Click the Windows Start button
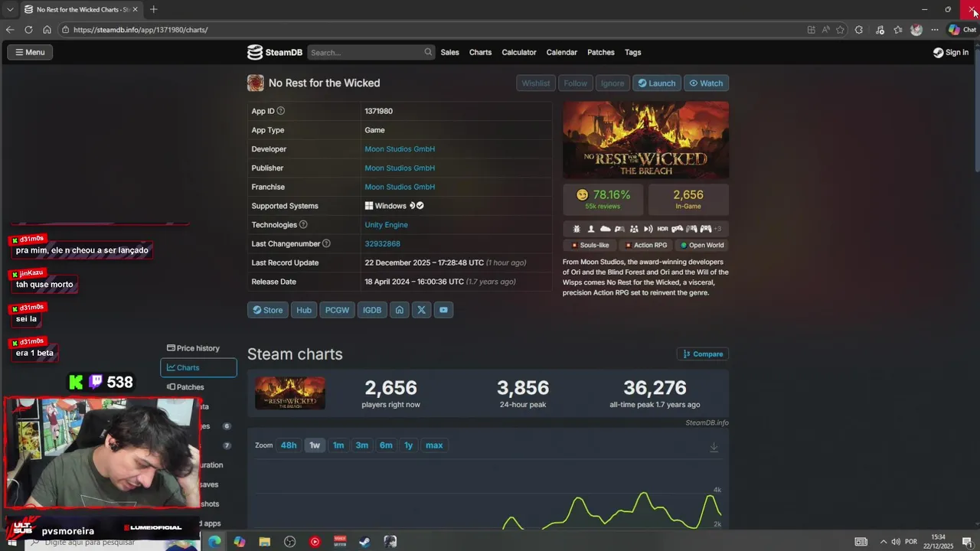Viewport: 980px width, 551px height. pyautogui.click(x=12, y=542)
